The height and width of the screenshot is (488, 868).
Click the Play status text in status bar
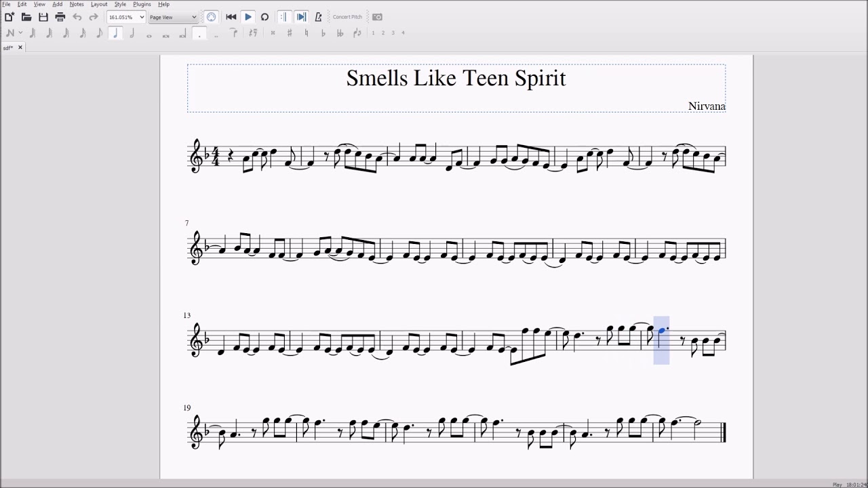point(837,485)
